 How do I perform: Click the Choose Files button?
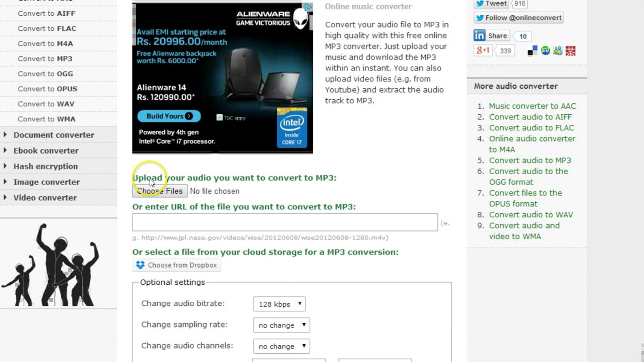[x=159, y=191]
